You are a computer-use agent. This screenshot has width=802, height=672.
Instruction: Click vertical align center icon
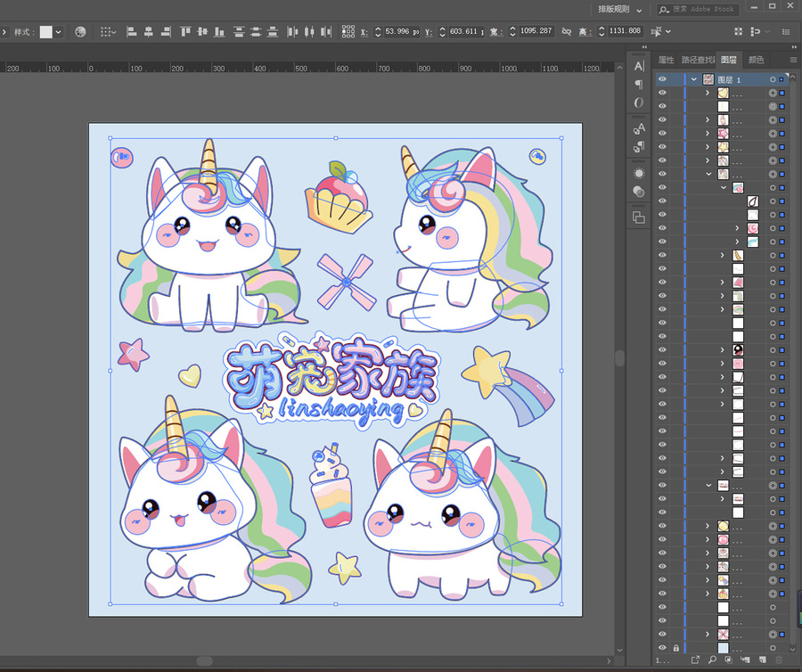tap(202, 32)
